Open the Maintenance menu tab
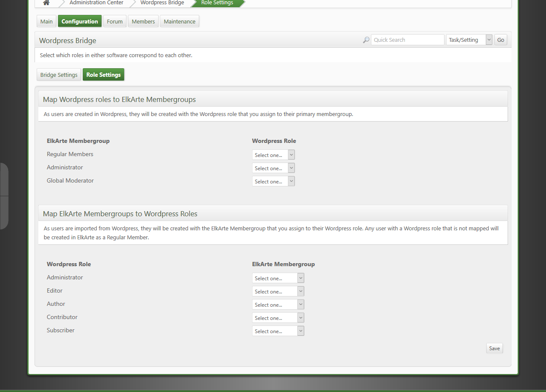The height and width of the screenshot is (392, 546). (x=180, y=21)
